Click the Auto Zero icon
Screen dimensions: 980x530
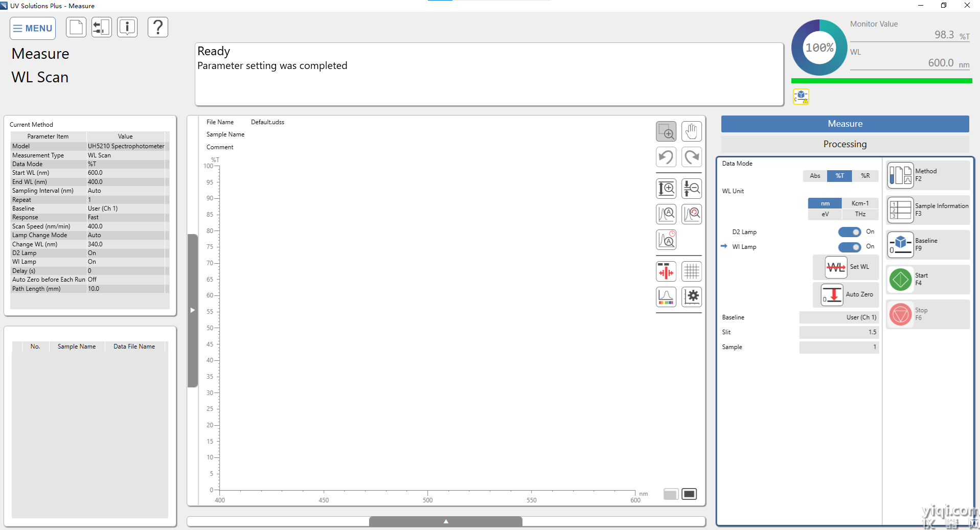[x=832, y=295]
